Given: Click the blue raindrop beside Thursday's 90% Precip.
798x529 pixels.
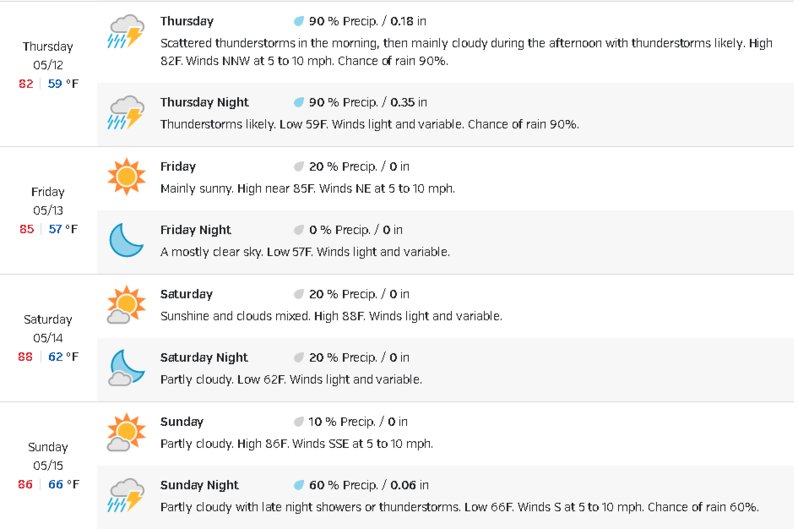Looking at the screenshot, I should [x=299, y=21].
